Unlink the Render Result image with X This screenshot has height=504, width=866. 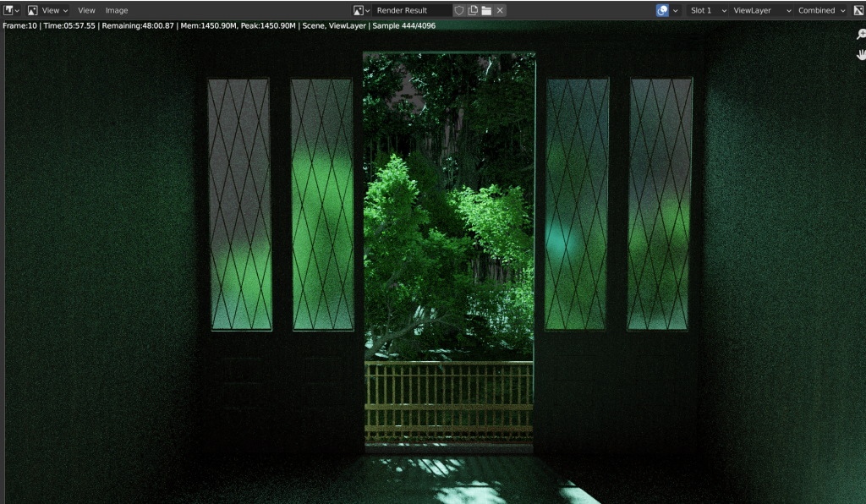tap(500, 10)
